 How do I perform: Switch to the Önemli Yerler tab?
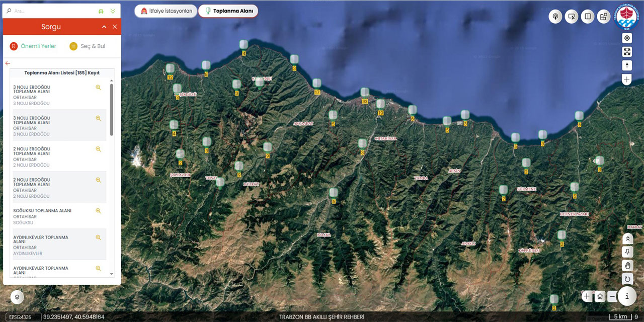(33, 46)
